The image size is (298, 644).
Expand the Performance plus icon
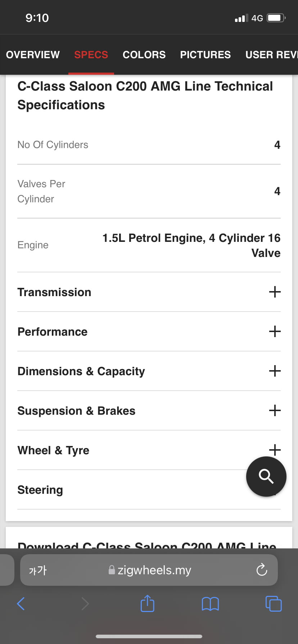275,331
